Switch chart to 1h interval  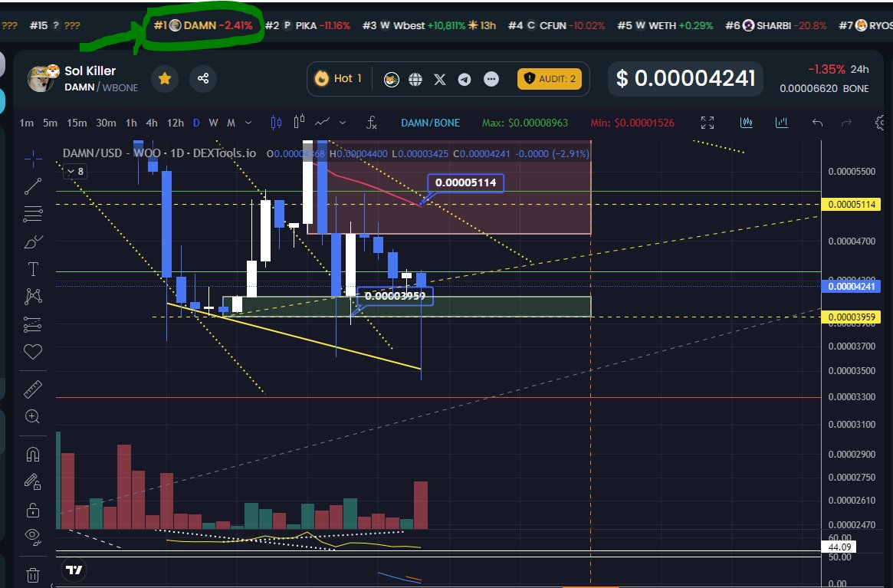coord(131,123)
